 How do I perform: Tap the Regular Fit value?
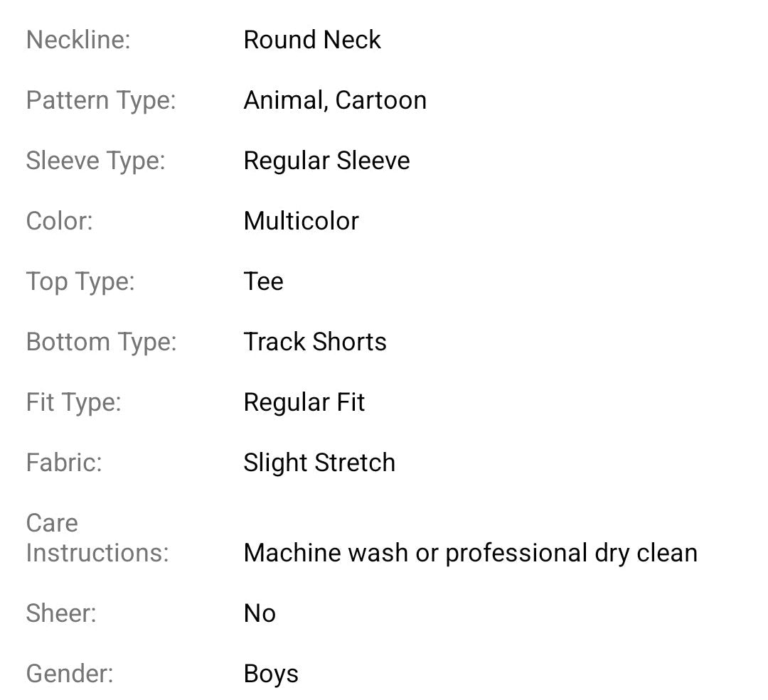304,402
